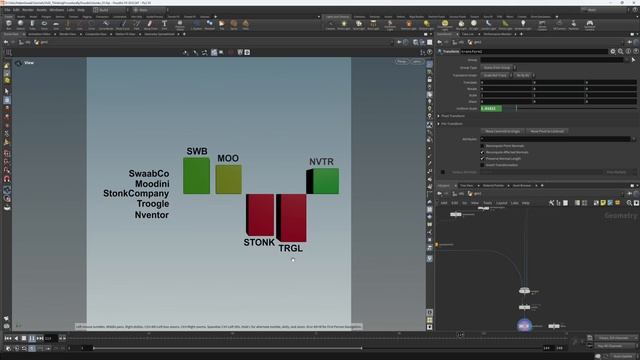640x360 pixels.
Task: Click the Group input field
Action: pos(552,60)
